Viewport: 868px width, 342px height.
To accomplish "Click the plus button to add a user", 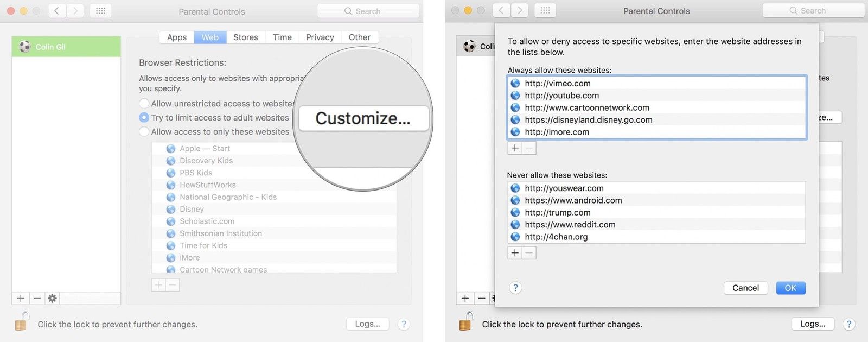I will pyautogui.click(x=21, y=298).
